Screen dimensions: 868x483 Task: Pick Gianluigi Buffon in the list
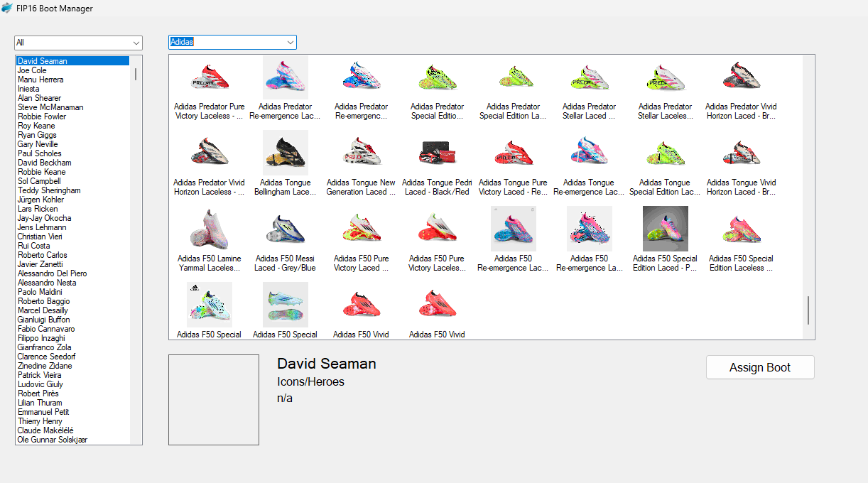click(x=72, y=320)
